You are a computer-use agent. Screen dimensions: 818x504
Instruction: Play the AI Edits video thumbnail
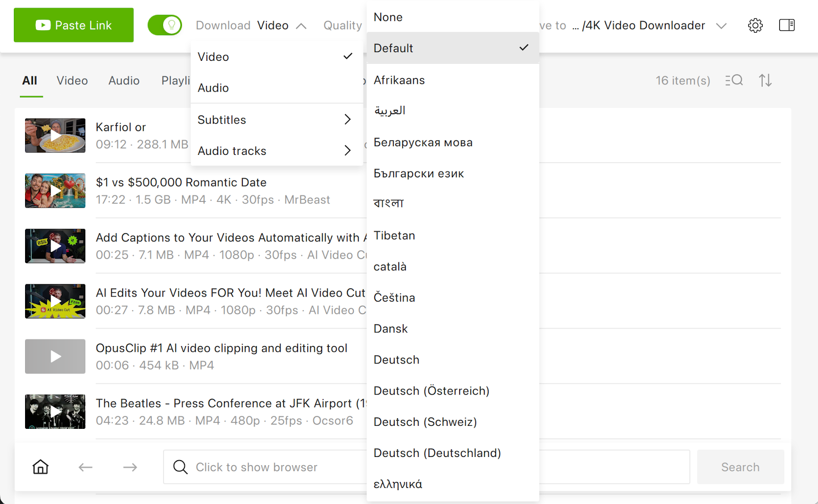click(x=55, y=301)
